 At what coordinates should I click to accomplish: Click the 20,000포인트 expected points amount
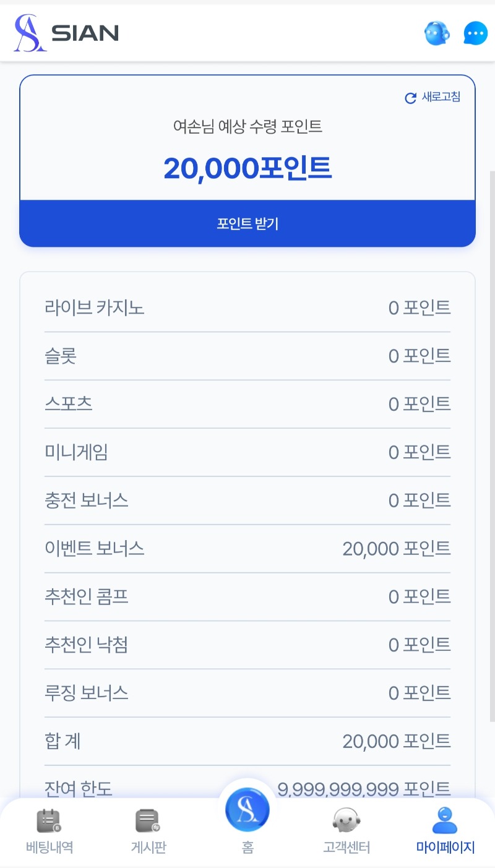[x=247, y=168]
